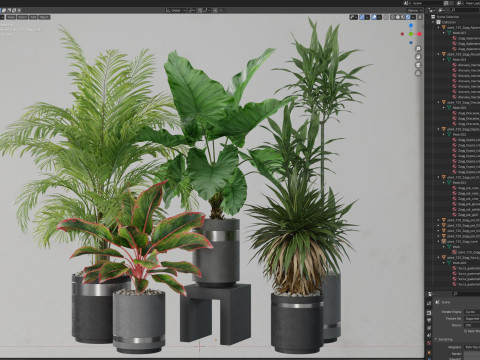Open the Object properties tab

pos(429,351)
